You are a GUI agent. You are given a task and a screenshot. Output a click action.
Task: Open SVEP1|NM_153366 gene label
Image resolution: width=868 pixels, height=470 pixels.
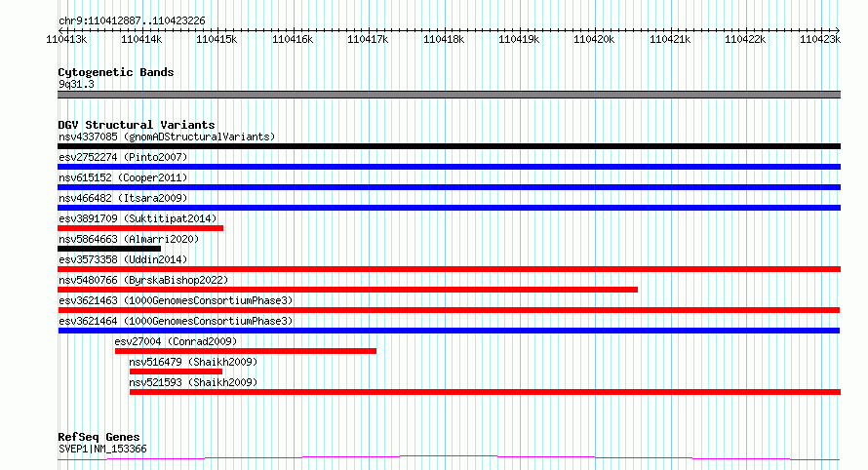(102, 449)
